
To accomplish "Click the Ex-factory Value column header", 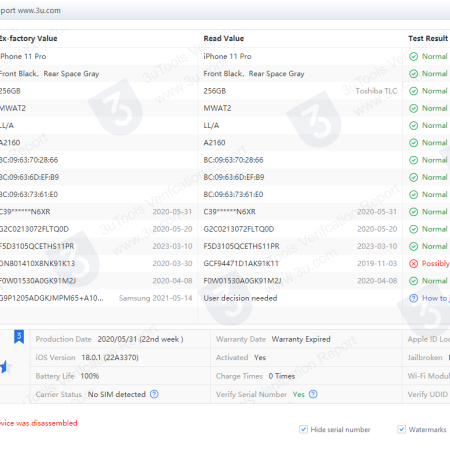I will click(x=28, y=38).
